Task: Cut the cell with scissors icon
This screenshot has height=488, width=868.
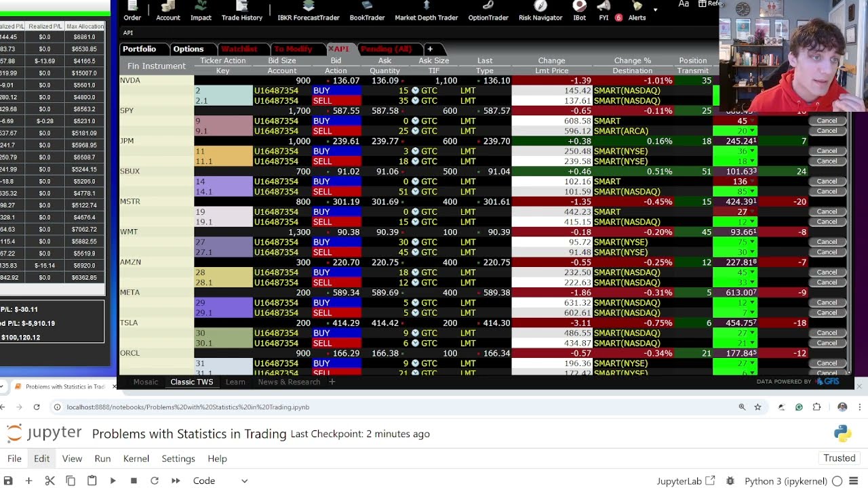Action: click(50, 481)
